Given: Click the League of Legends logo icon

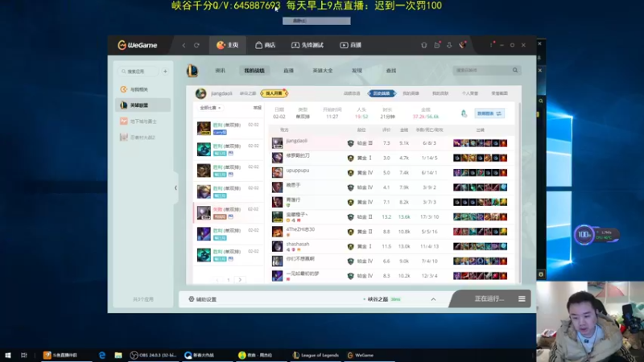Looking at the screenshot, I should [x=192, y=71].
